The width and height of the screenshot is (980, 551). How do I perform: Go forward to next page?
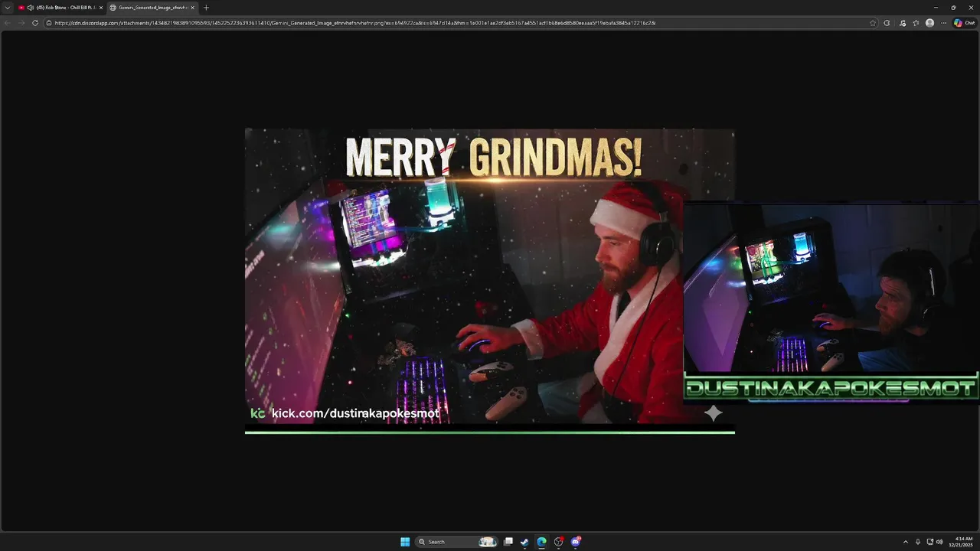point(21,23)
